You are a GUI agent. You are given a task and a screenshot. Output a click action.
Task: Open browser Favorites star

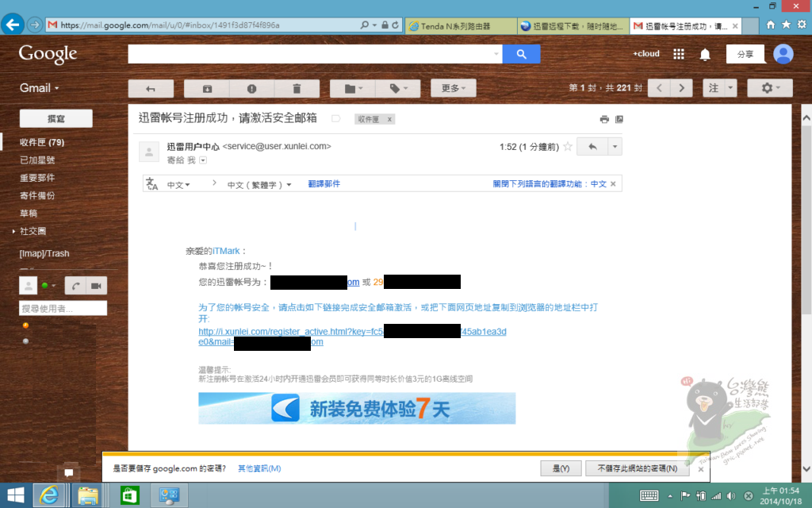tap(786, 25)
